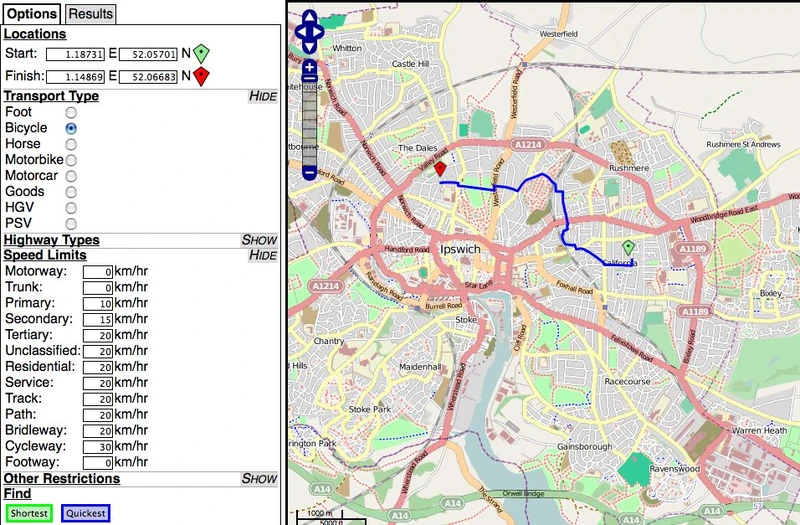Click the Racecourse label on the map

point(627,381)
